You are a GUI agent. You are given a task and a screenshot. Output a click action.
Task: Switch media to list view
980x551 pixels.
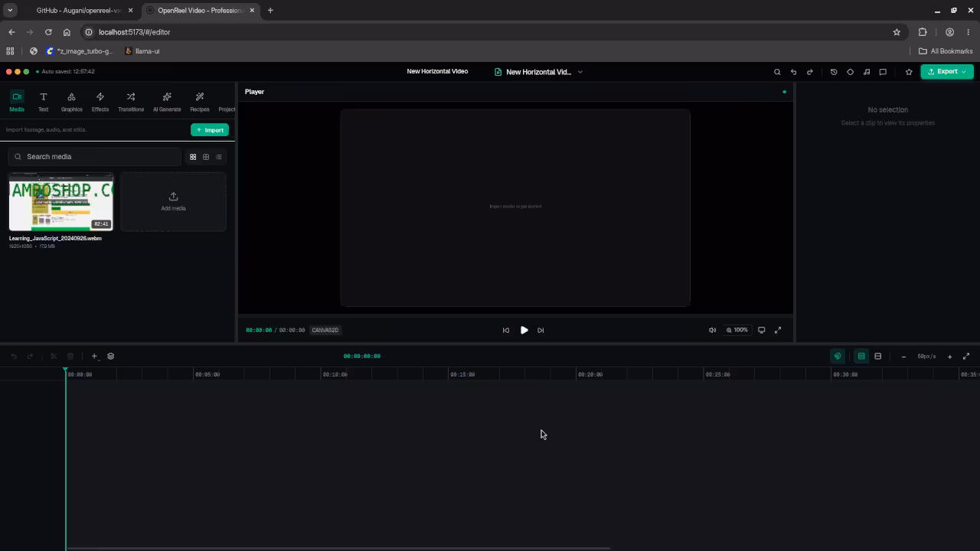219,157
